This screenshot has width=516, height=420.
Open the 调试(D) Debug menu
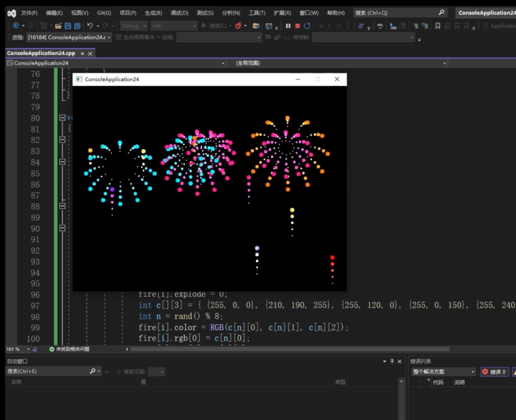point(179,13)
